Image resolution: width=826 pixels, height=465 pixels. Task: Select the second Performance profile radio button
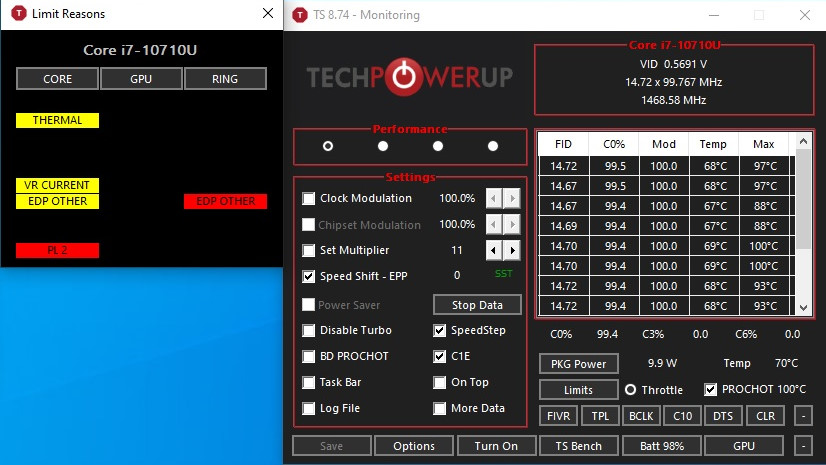click(x=383, y=146)
